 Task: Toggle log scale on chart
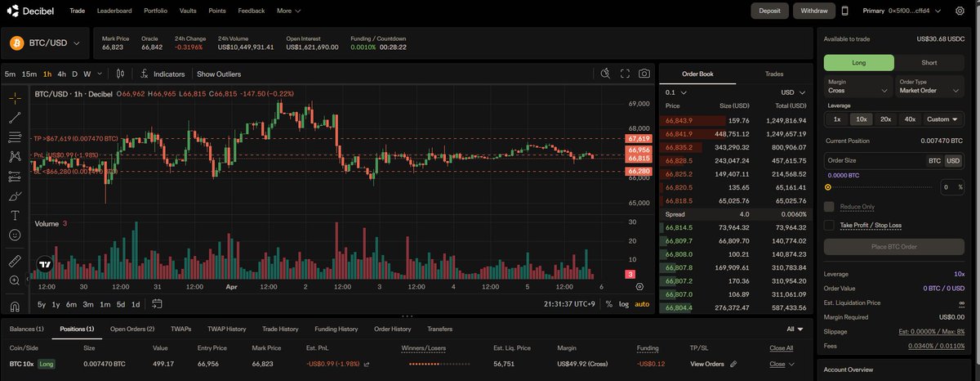[624, 304]
